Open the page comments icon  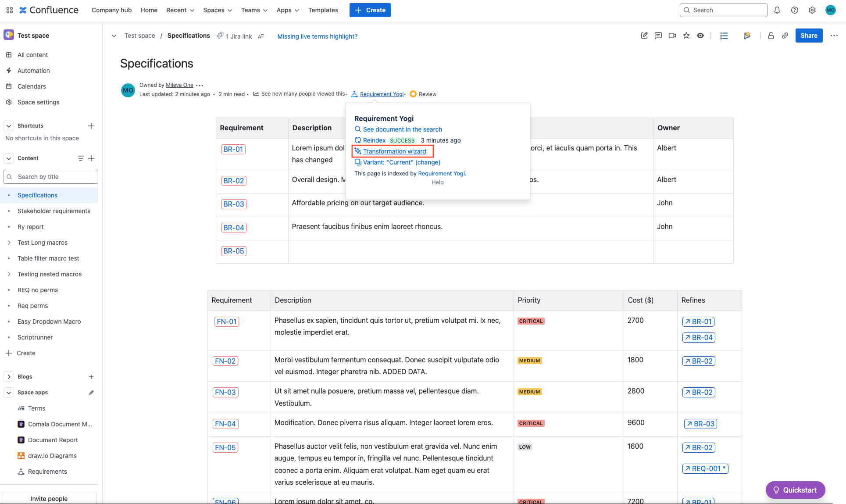tap(658, 36)
